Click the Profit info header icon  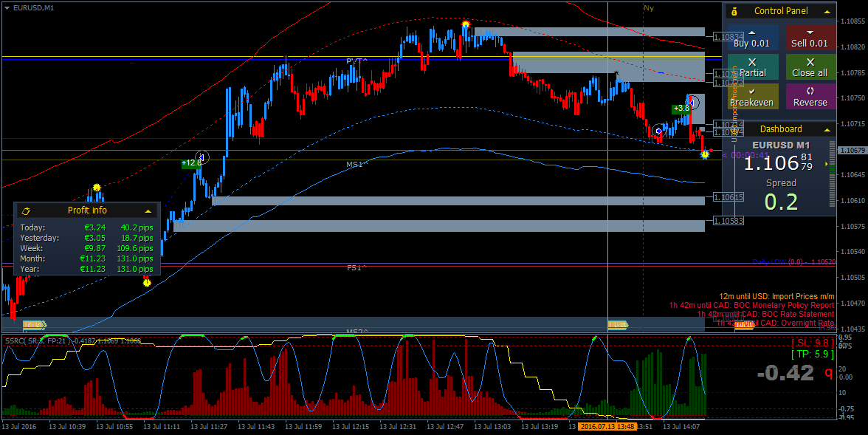25,211
